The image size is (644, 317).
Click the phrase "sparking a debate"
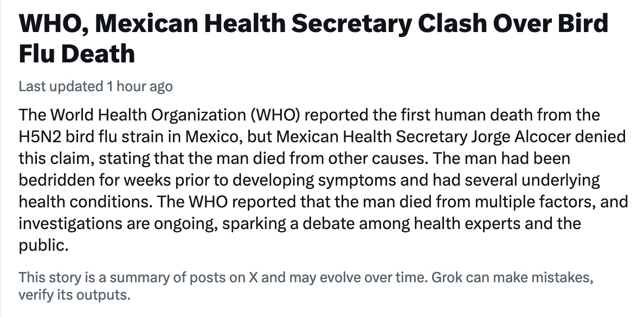(289, 224)
